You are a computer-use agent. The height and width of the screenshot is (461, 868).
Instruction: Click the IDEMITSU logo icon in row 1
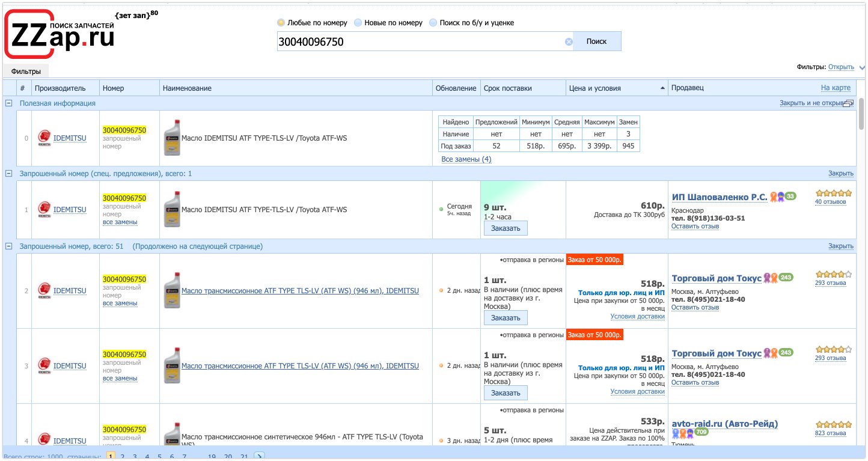coord(44,210)
